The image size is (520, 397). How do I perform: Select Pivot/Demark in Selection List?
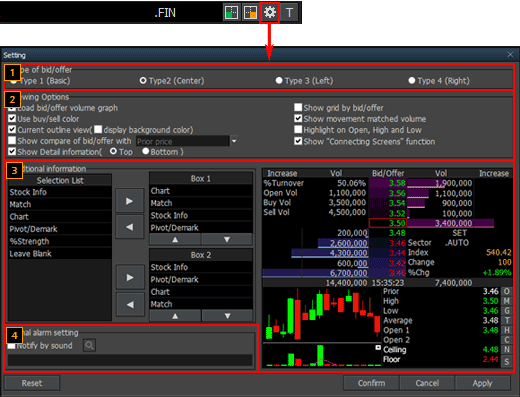pyautogui.click(x=60, y=229)
